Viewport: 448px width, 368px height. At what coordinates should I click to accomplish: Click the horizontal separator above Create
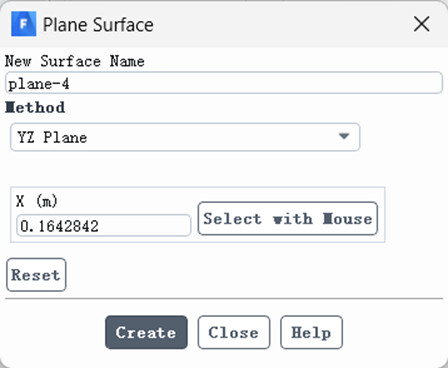[224, 299]
